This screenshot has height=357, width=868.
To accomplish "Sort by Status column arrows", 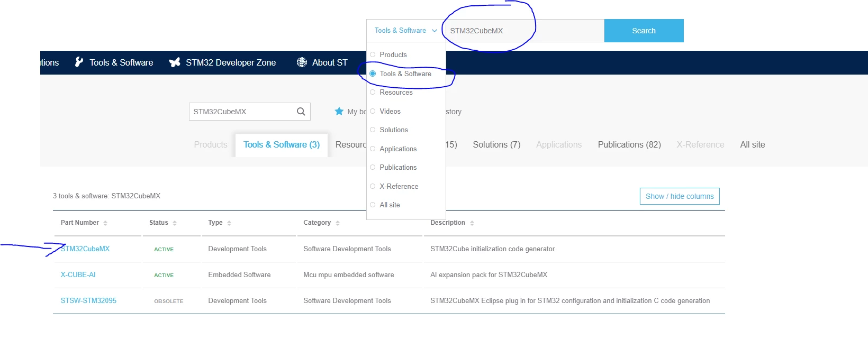I will coord(175,223).
